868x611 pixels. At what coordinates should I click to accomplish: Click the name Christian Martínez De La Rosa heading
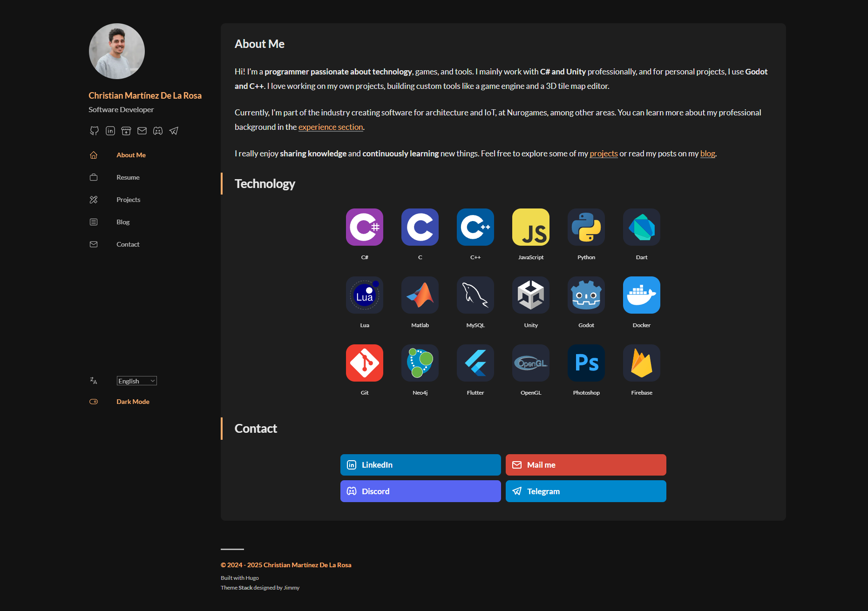tap(145, 95)
